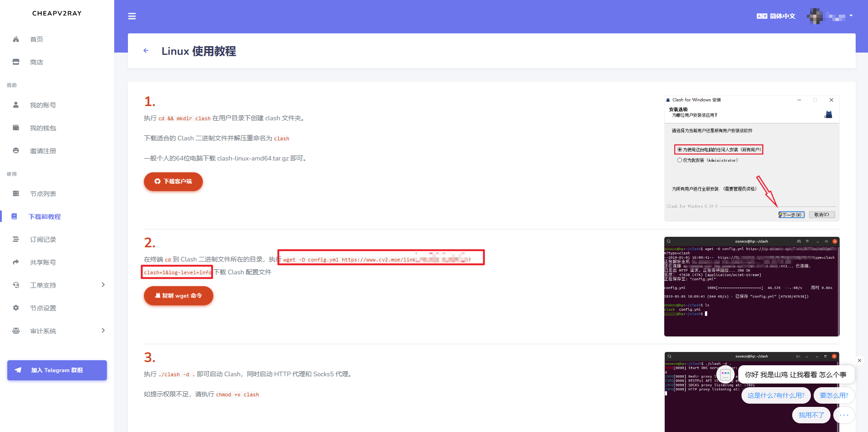Click the 我的钱包 wallet icon

click(x=16, y=128)
